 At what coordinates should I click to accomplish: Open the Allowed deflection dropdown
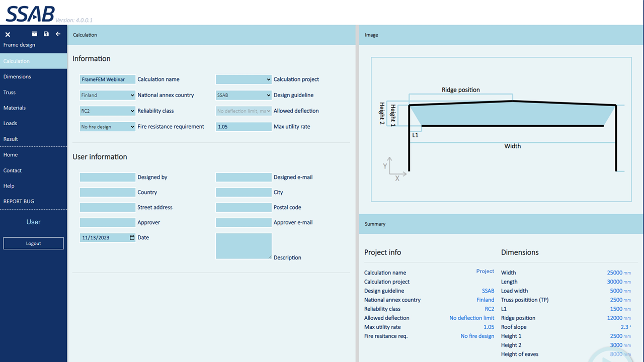(244, 111)
